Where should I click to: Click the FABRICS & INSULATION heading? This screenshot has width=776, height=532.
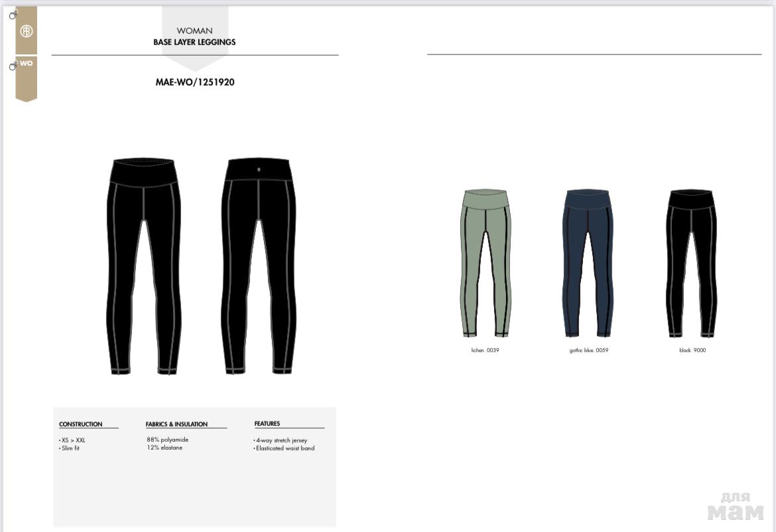(x=176, y=424)
